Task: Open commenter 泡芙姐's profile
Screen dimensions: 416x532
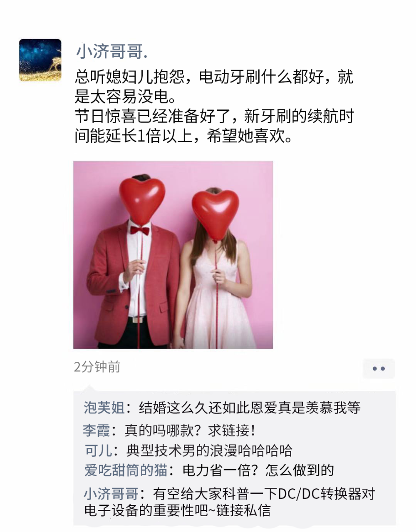Action: (x=104, y=408)
